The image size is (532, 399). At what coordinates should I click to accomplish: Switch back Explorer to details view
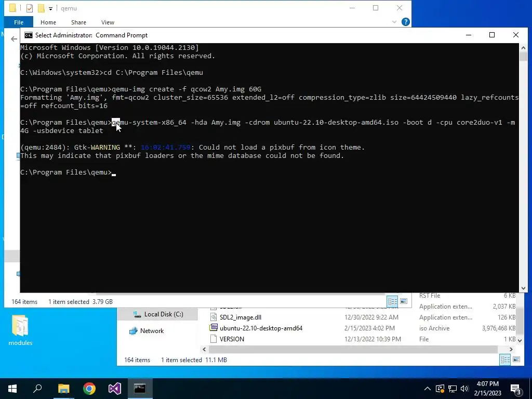[505, 360]
